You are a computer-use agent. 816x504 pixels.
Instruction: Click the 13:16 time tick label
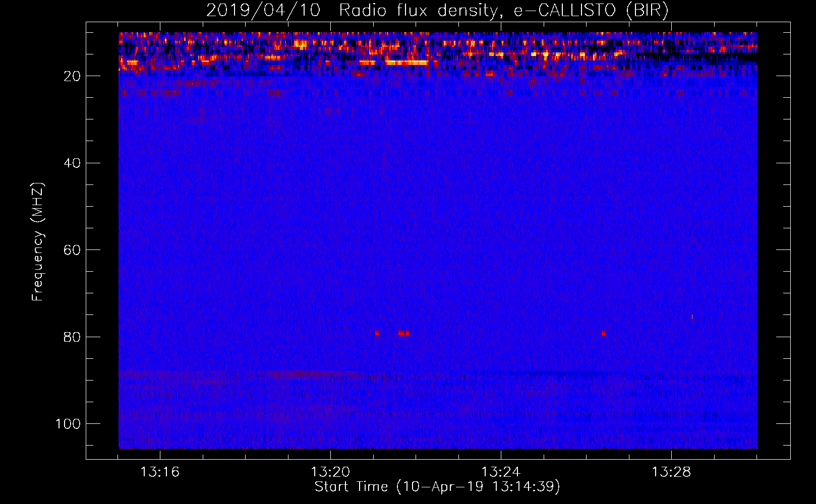[160, 472]
